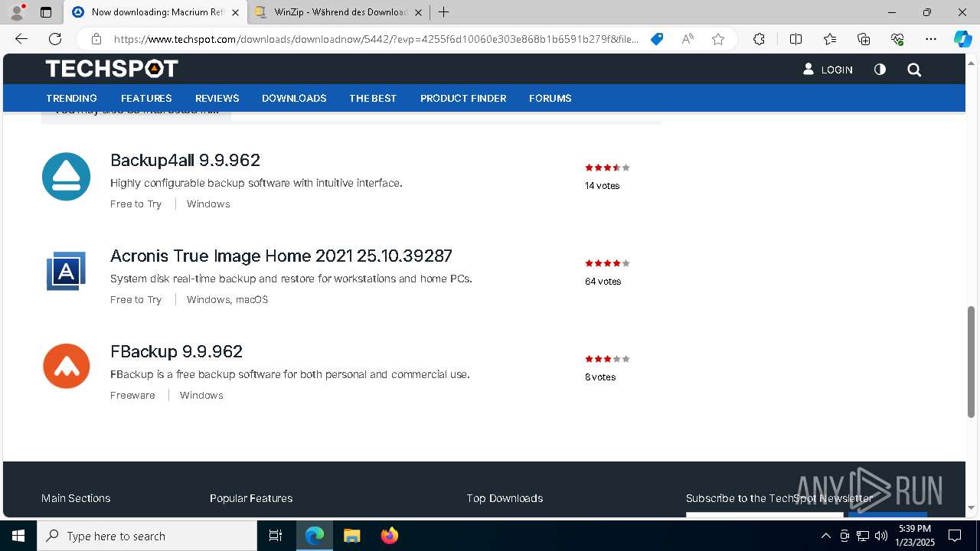Screen dimensions: 980x551
Task: Open the Acronis True Image icon
Action: click(66, 271)
